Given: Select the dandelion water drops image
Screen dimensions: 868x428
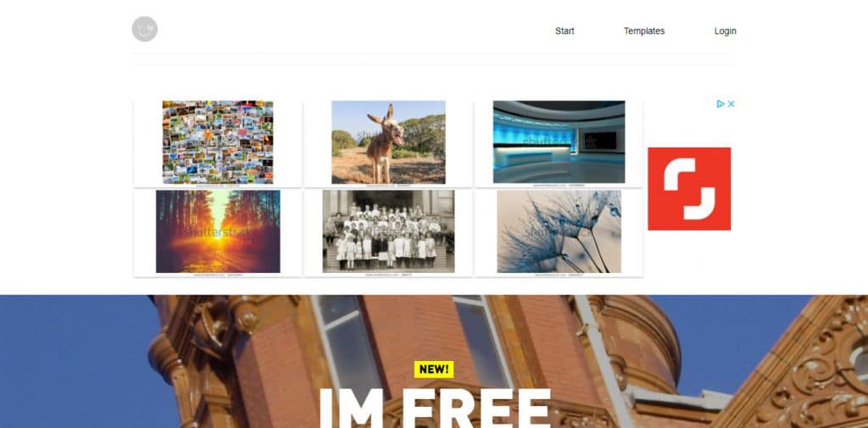Looking at the screenshot, I should point(559,231).
